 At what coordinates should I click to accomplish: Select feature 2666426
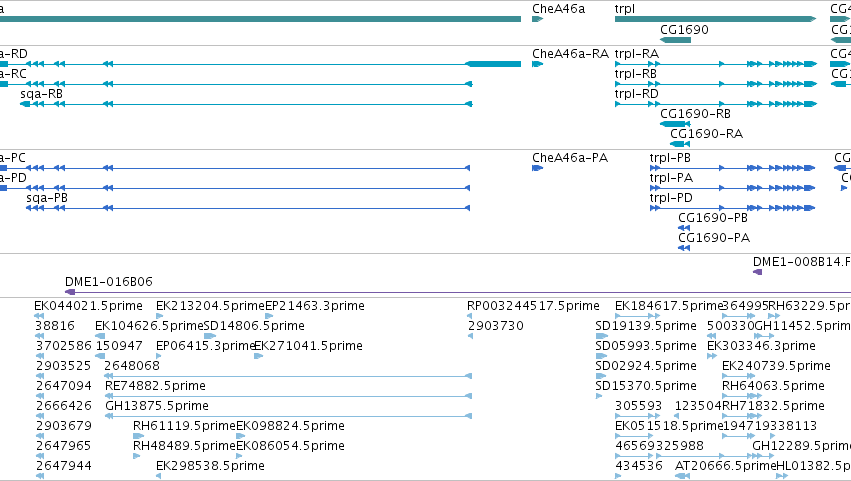pos(63,407)
